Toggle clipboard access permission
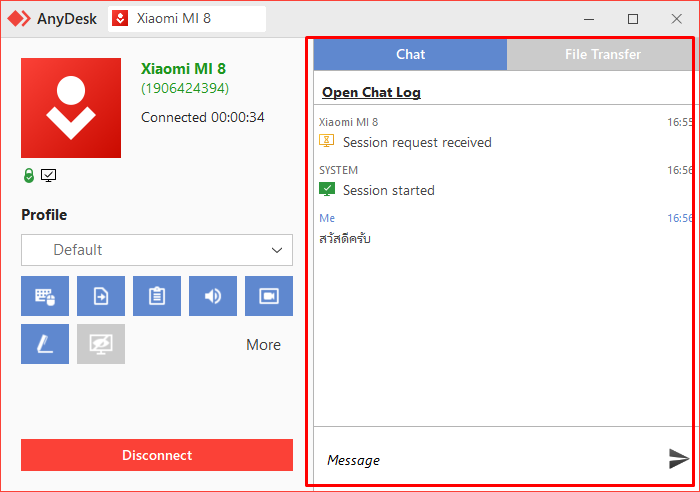 157,296
